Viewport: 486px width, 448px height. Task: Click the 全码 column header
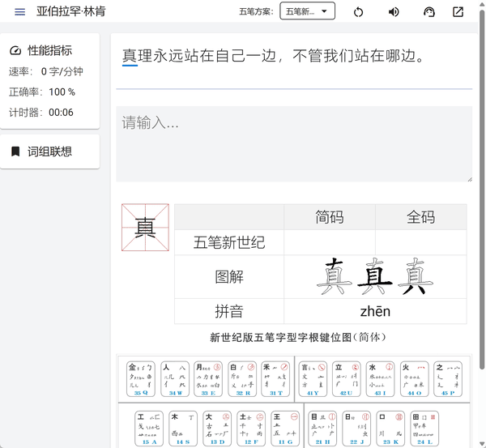pos(420,217)
